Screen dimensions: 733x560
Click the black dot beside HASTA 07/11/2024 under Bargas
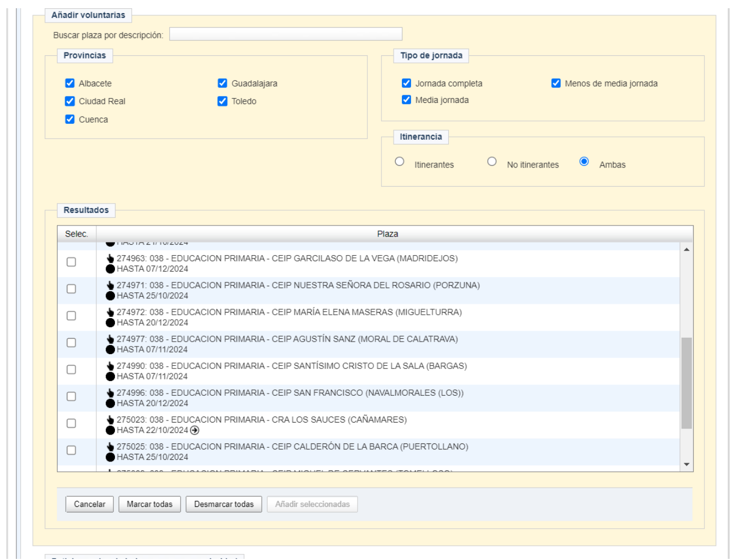[x=110, y=376]
